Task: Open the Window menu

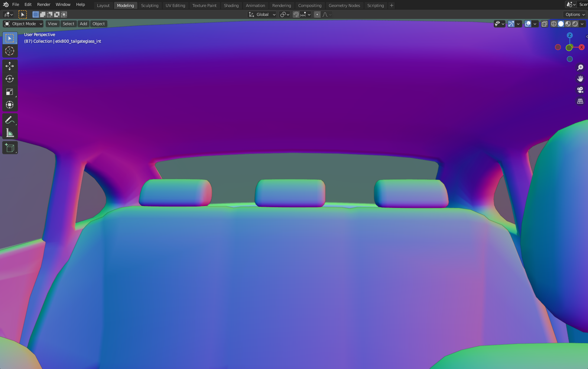Action: (63, 4)
